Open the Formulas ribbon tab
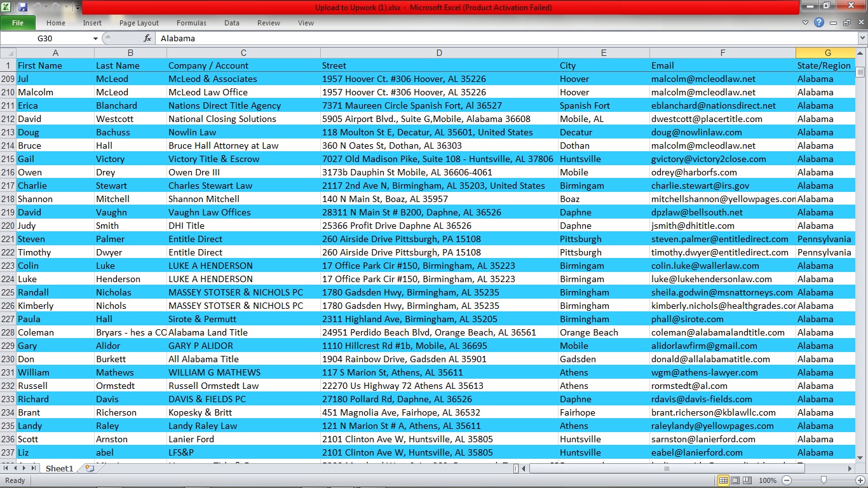Image resolution: width=868 pixels, height=488 pixels. pos(191,23)
